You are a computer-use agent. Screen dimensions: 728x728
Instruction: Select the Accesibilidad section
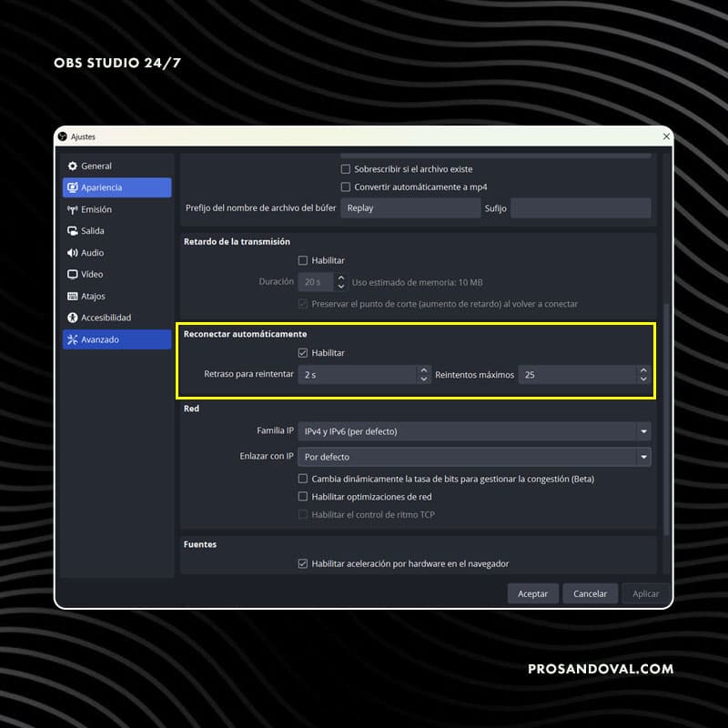pyautogui.click(x=117, y=318)
